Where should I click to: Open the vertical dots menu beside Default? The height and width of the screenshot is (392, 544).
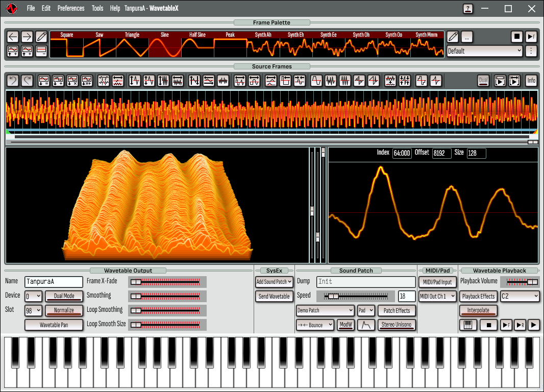click(531, 51)
